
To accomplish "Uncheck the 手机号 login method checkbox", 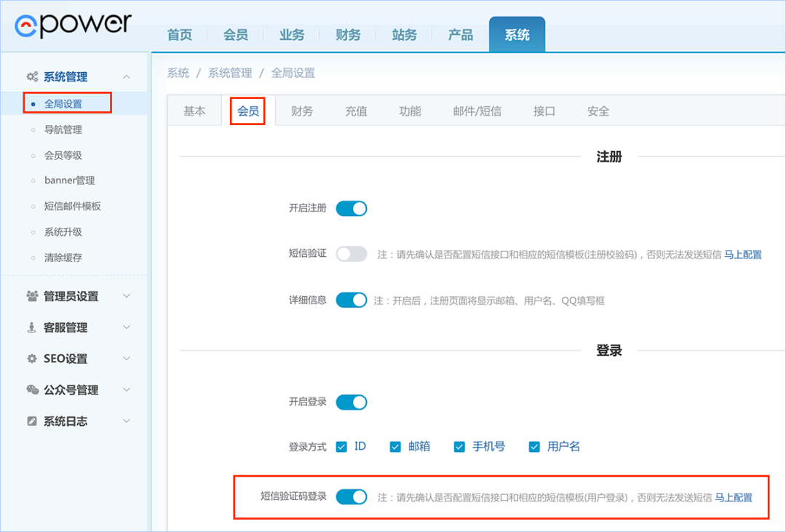I will (459, 447).
